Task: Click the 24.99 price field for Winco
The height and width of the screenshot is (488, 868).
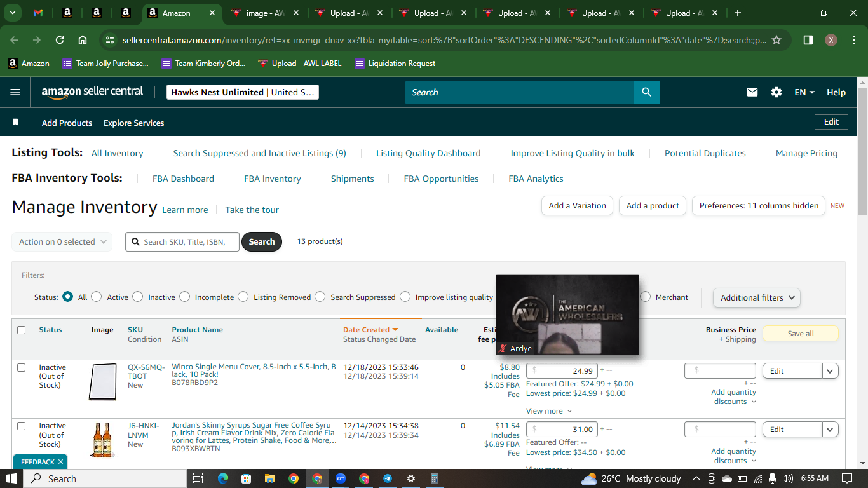Action: pos(562,371)
